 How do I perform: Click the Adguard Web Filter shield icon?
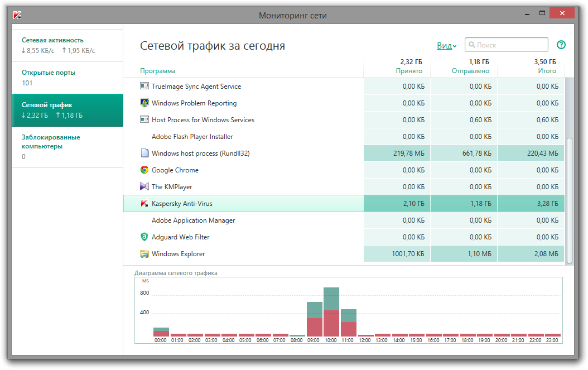point(144,237)
